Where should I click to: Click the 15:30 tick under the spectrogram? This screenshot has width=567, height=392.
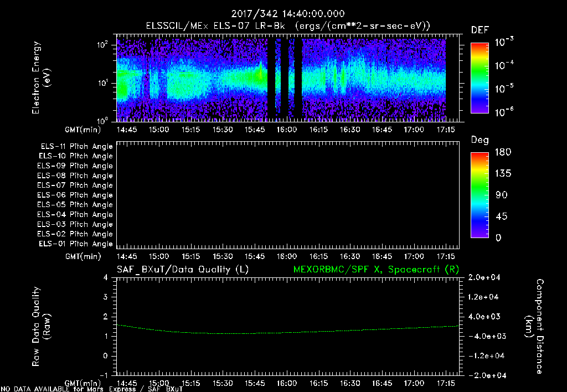223,130
